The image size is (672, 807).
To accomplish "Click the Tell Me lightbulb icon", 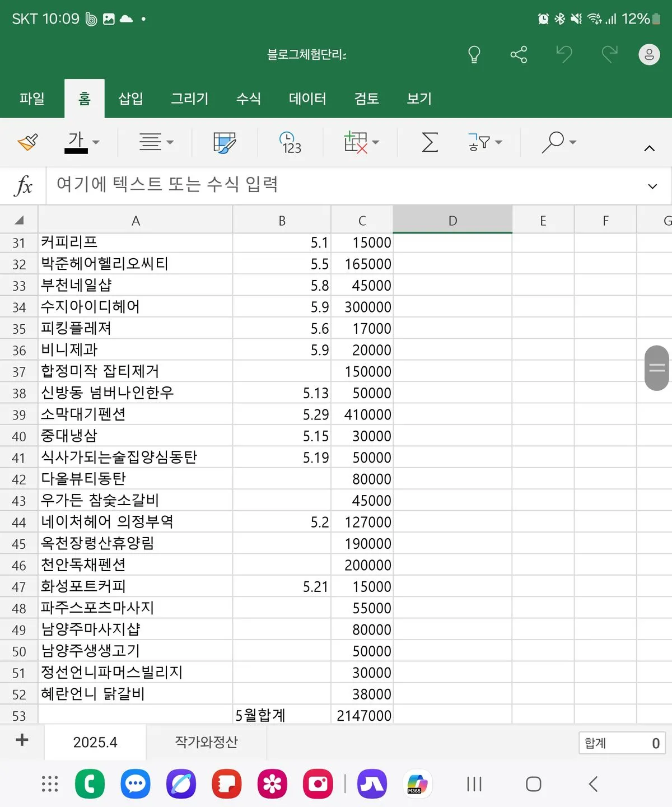I will coord(474,54).
